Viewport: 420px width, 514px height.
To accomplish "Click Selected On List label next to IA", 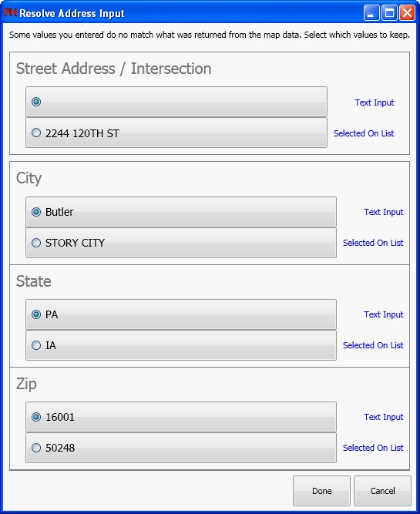I will [373, 345].
